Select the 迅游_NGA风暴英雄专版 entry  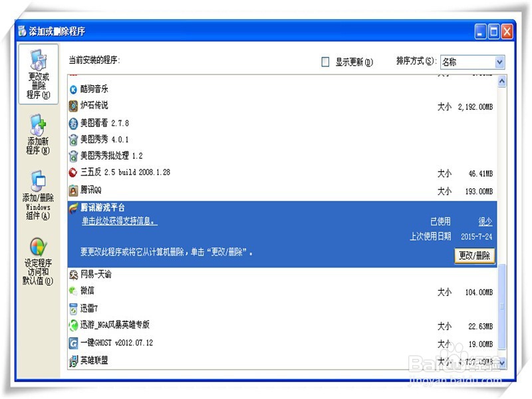[x=282, y=325]
